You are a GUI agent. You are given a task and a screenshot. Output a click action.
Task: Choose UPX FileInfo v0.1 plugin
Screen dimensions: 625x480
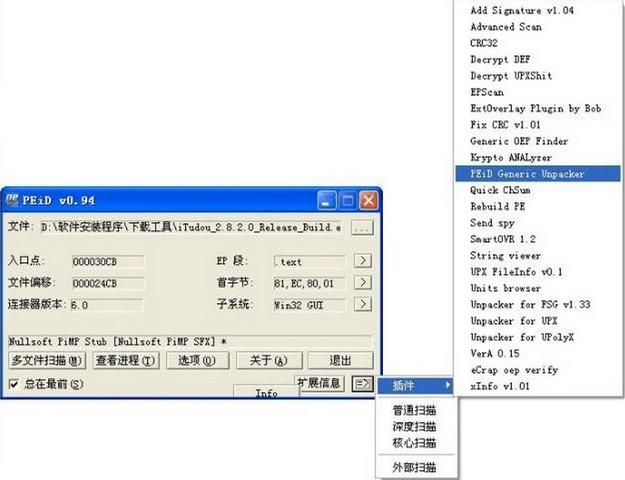pyautogui.click(x=538, y=272)
